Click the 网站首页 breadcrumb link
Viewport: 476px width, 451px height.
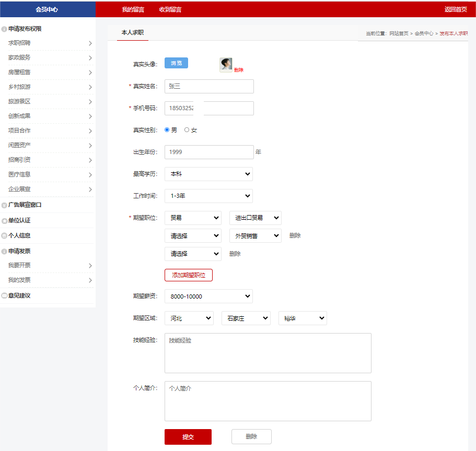[x=399, y=33]
